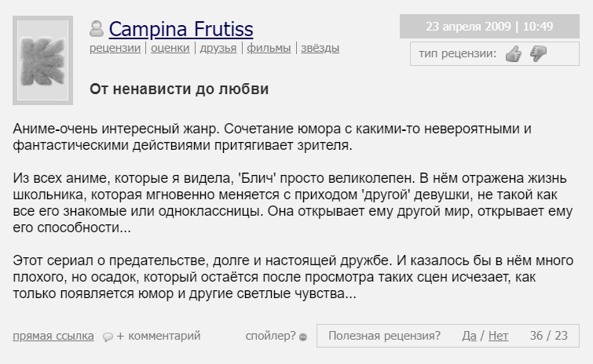Add a comment via + комментарий
The width and height of the screenshot is (593, 364).
[x=159, y=336]
